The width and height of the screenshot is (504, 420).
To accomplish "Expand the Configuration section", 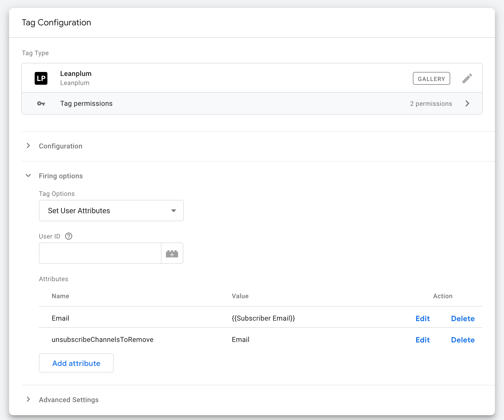I will pyautogui.click(x=28, y=146).
